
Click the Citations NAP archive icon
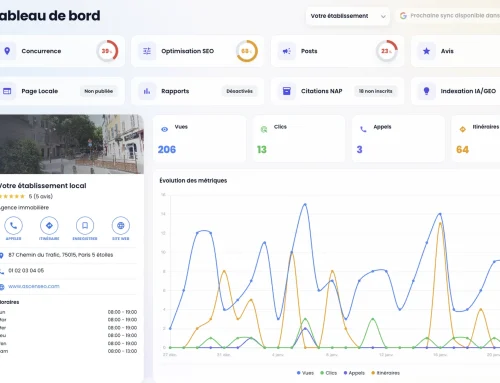[x=287, y=91]
